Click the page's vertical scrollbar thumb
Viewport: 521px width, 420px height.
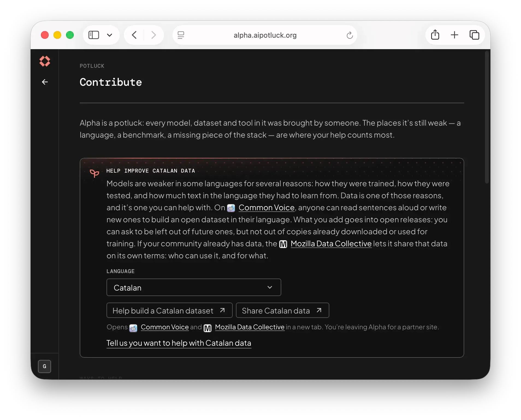pos(487,117)
